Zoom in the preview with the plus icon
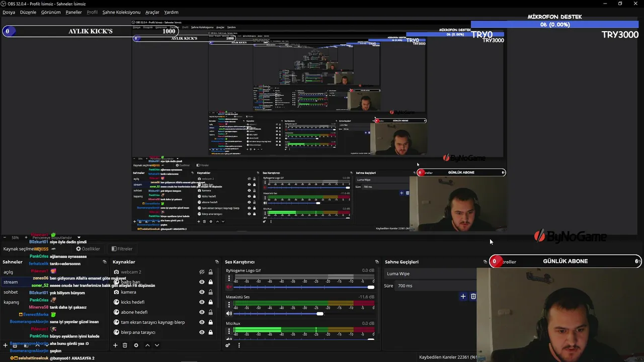Viewport: 644px width, 362px height. pos(26,237)
